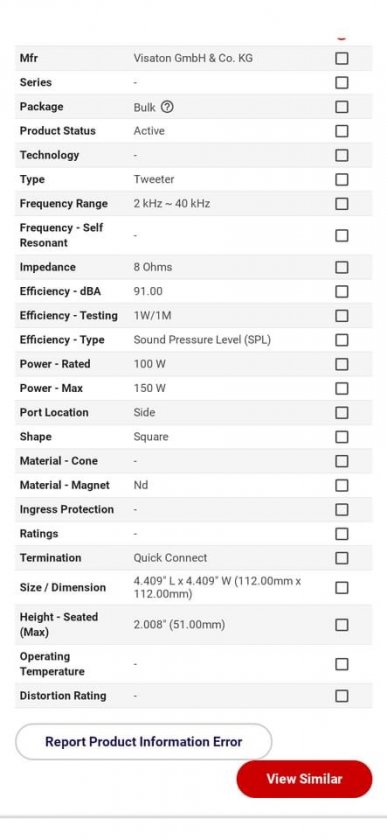Tick the Power - Rated 100 W checkbox
Viewport: 387px width, 840px height.
[x=341, y=364]
